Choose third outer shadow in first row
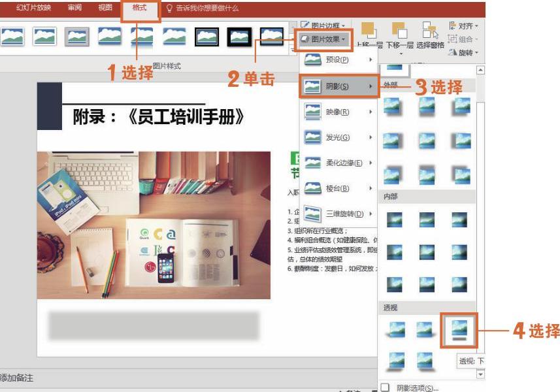The height and width of the screenshot is (392, 560). coord(461,107)
